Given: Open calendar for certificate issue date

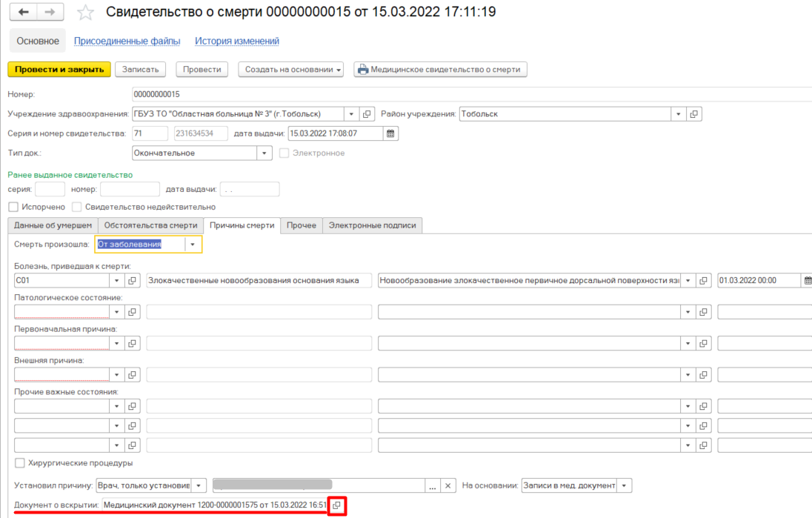Looking at the screenshot, I should (x=391, y=133).
